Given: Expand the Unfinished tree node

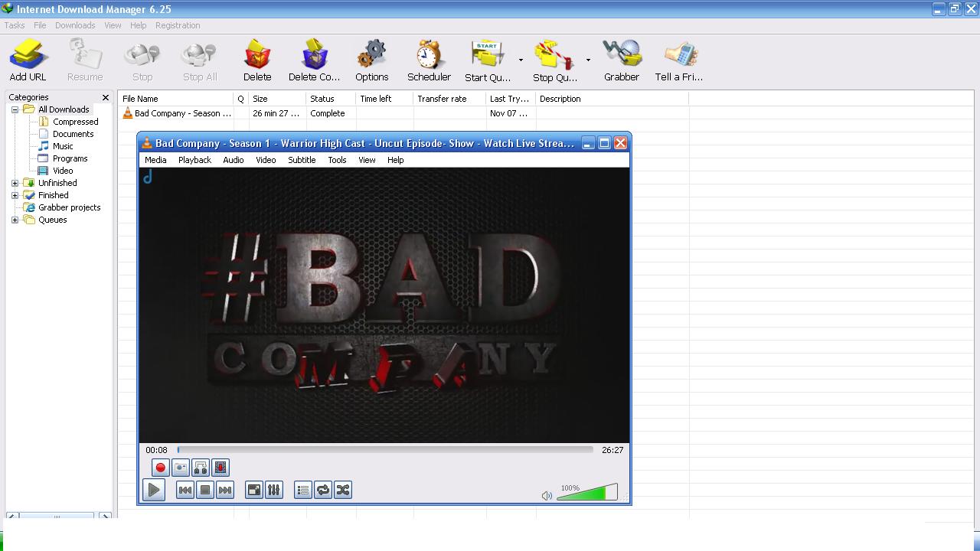Looking at the screenshot, I should click(x=15, y=183).
